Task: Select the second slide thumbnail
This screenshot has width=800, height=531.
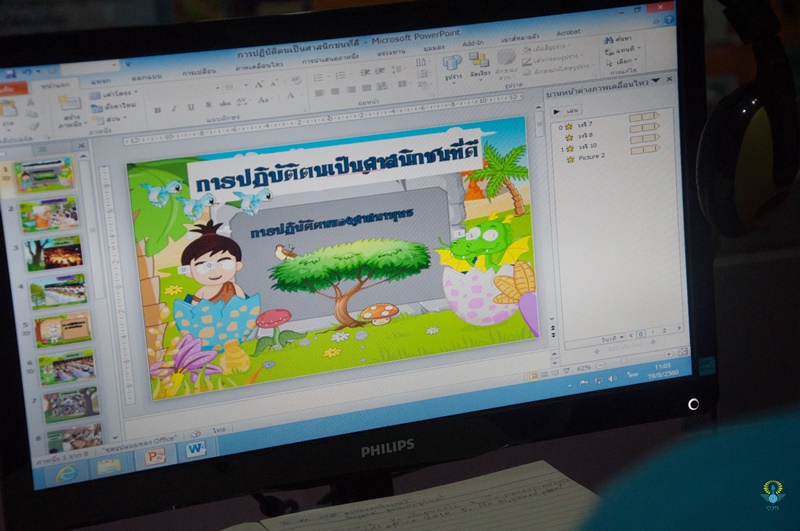Action: 47,214
